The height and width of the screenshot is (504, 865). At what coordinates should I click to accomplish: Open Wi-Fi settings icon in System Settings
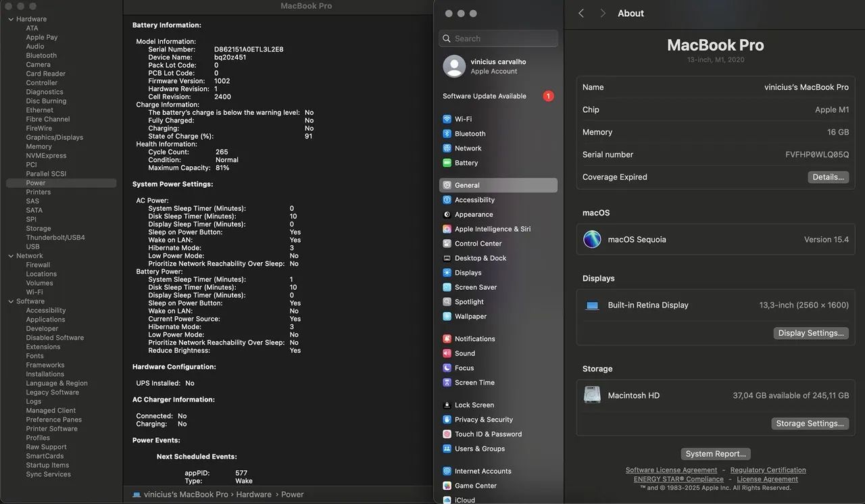pos(447,119)
